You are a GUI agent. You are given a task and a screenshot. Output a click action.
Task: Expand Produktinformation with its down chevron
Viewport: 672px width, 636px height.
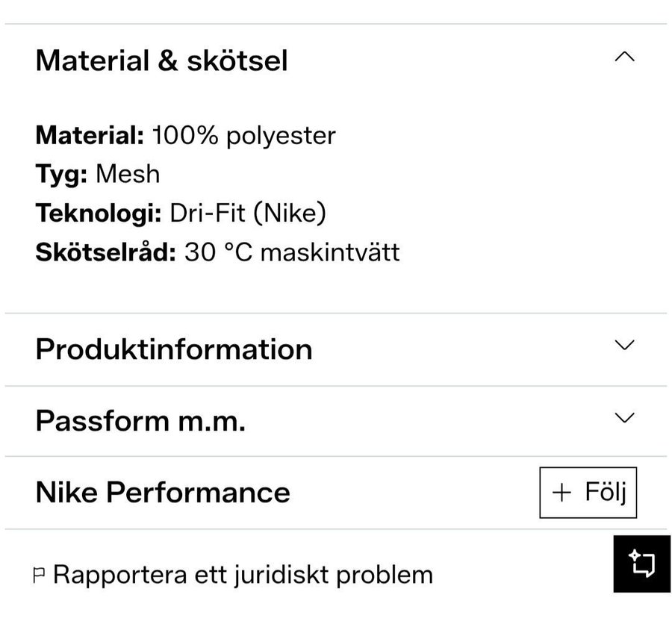624,345
